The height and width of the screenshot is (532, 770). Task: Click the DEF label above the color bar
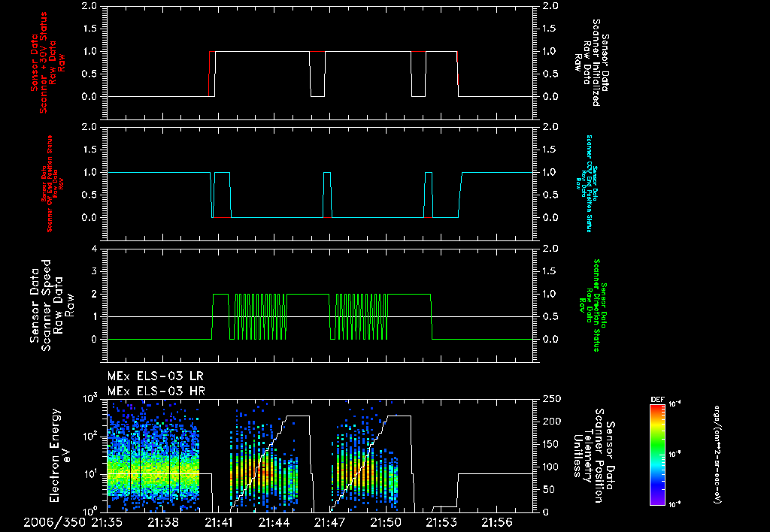coord(657,400)
